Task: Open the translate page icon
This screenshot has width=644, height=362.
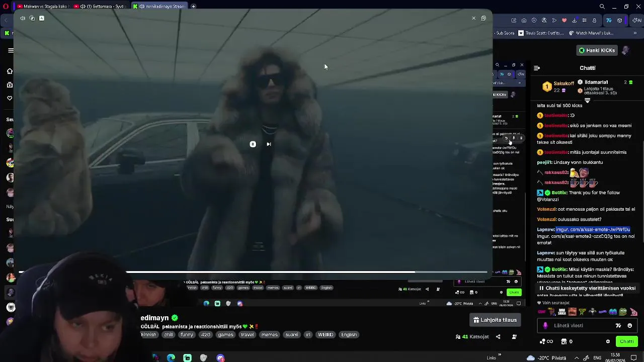Action: (544, 21)
